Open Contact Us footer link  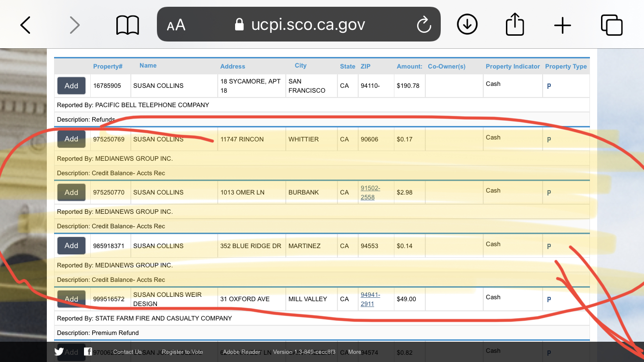pos(127,352)
